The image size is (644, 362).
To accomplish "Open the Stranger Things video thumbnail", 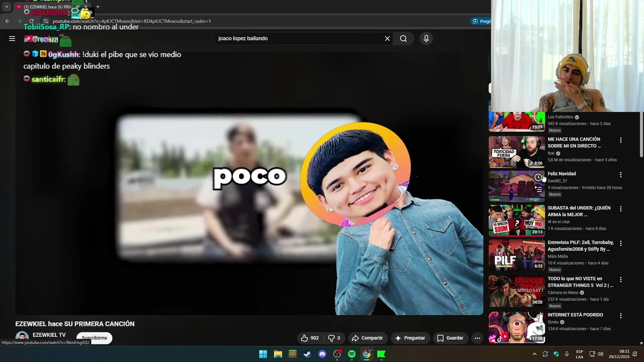I will tap(517, 291).
